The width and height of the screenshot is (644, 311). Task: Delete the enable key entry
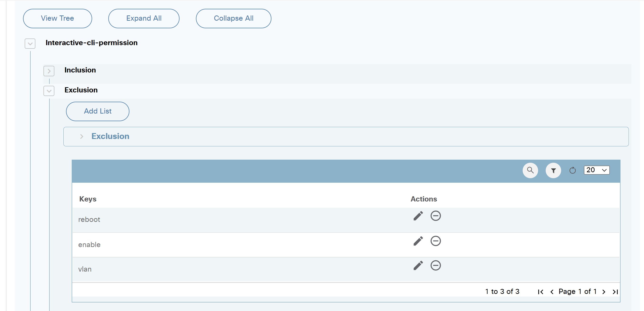(x=435, y=241)
